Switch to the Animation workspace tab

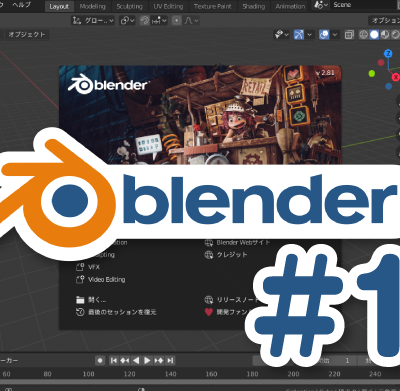tap(290, 6)
